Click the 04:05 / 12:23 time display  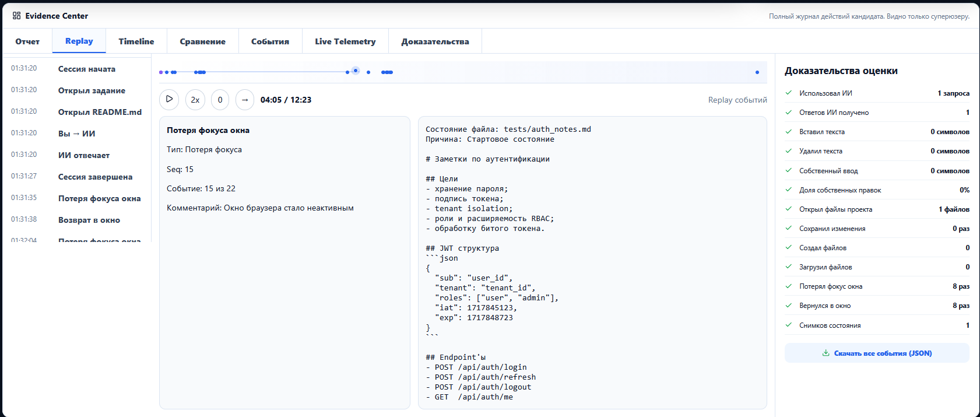[286, 100]
